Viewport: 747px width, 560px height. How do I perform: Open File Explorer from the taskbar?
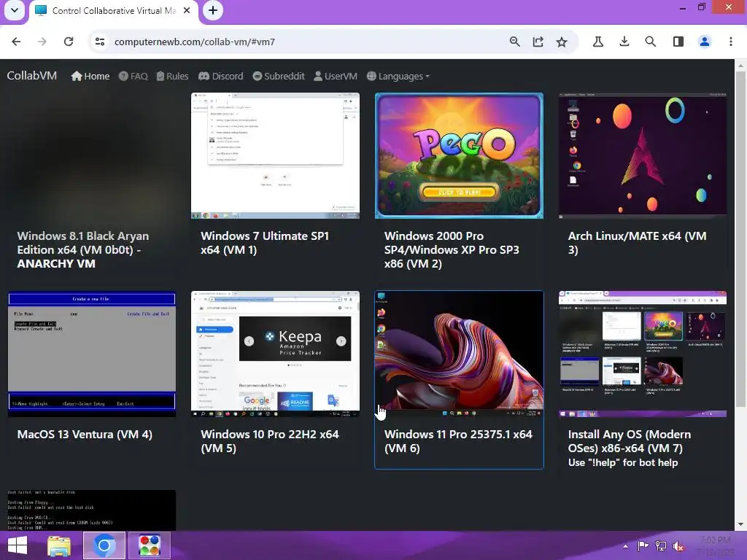pos(59,545)
